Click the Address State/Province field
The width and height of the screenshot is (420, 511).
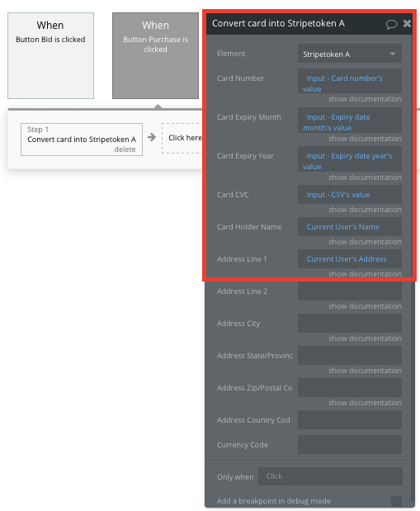350,356
